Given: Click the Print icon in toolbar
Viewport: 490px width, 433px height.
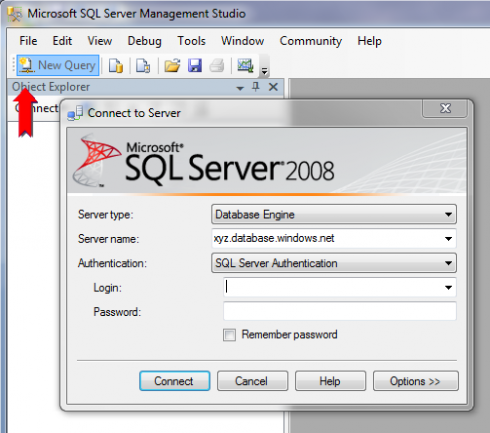Looking at the screenshot, I should 217,65.
